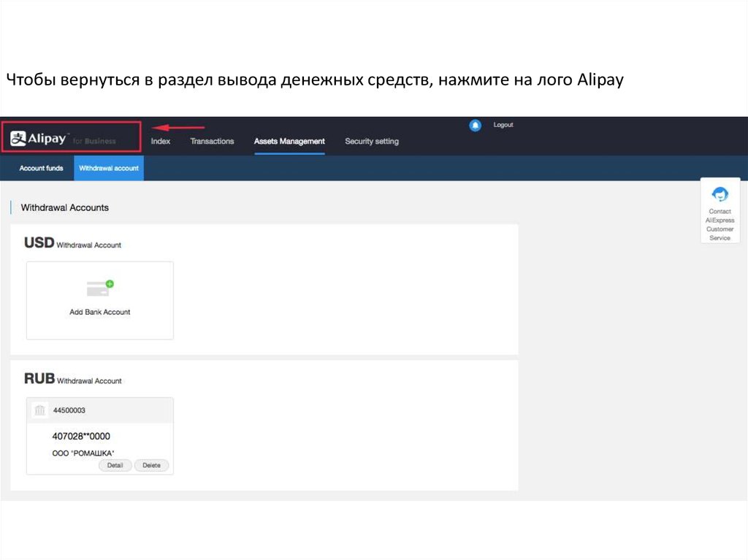Click the account number 407028**0000
The height and width of the screenshot is (560, 748).
[x=81, y=437]
